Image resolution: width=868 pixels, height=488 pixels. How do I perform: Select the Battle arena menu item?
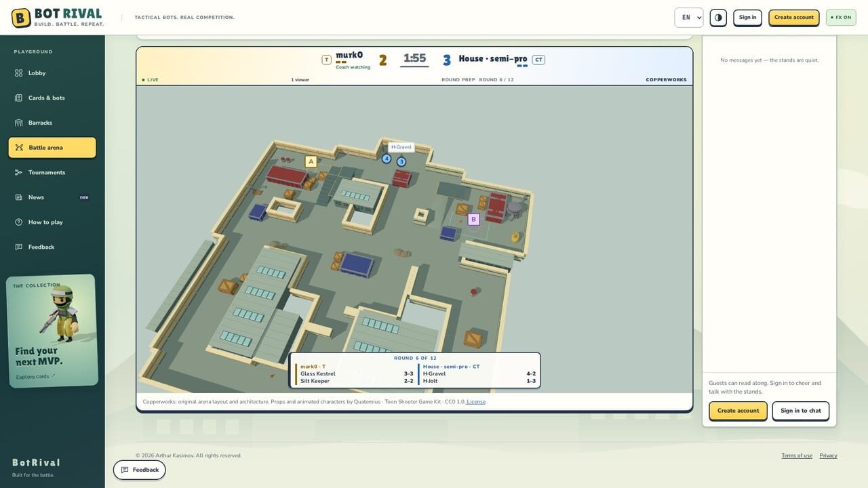[x=52, y=148]
